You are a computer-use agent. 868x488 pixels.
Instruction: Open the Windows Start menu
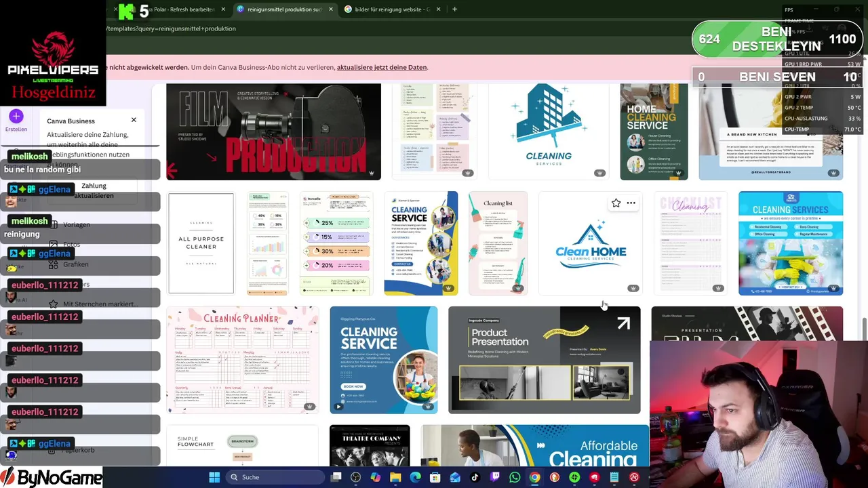[214, 477]
